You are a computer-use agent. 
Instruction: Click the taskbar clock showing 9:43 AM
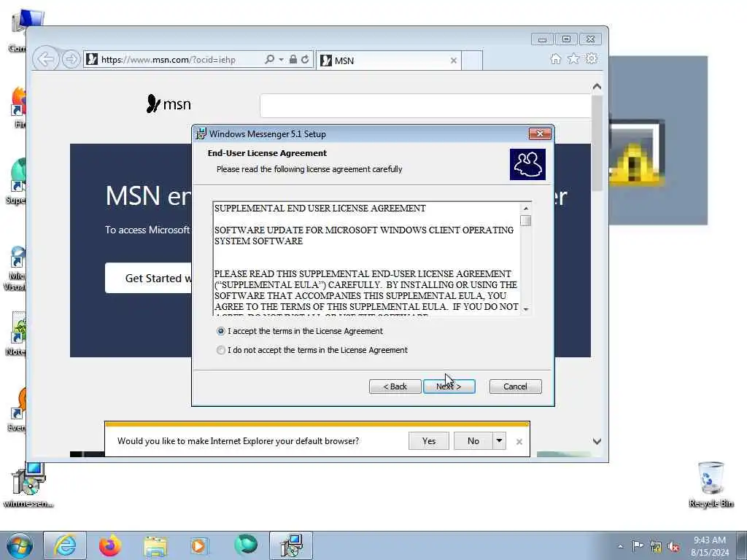(x=710, y=546)
